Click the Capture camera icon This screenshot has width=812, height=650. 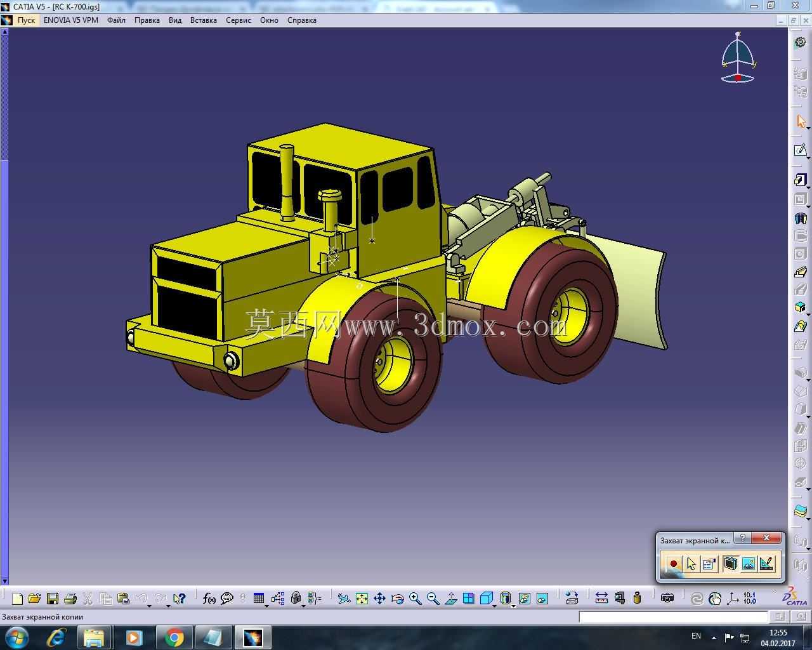(x=667, y=598)
